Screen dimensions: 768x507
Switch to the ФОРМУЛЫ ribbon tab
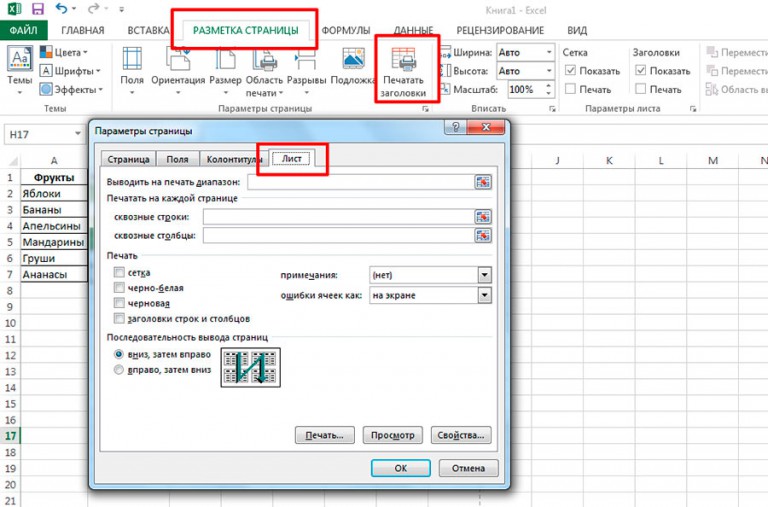coord(346,30)
